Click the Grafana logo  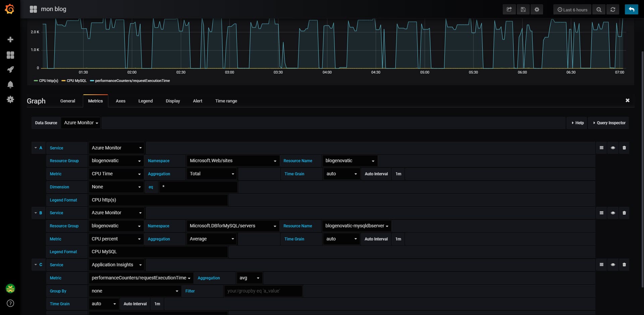click(x=10, y=9)
